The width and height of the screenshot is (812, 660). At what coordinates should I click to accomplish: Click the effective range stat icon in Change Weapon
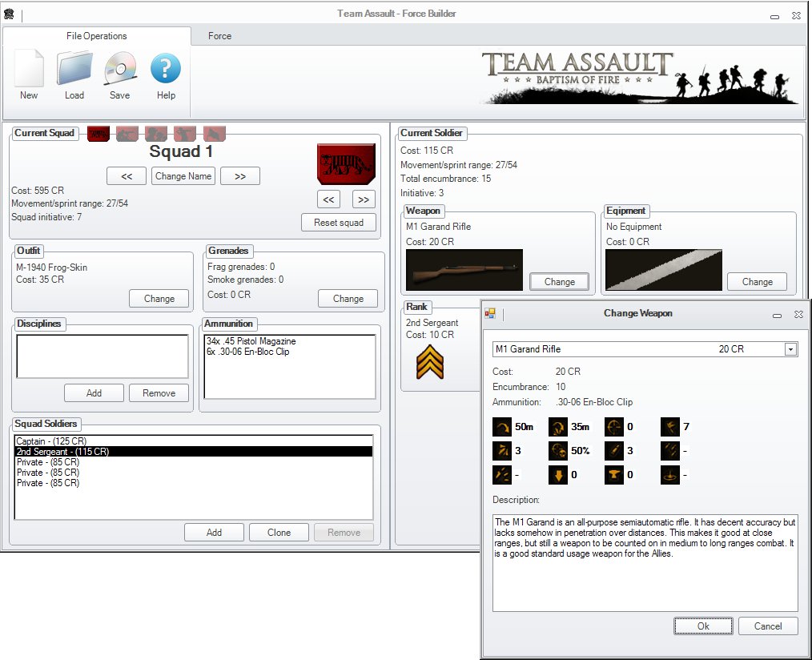501,427
